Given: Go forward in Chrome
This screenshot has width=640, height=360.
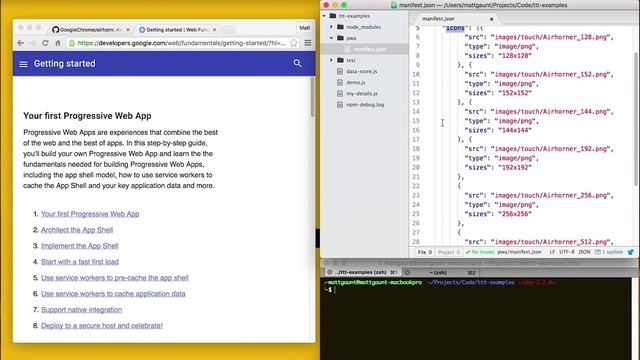Looking at the screenshot, I should [33, 43].
